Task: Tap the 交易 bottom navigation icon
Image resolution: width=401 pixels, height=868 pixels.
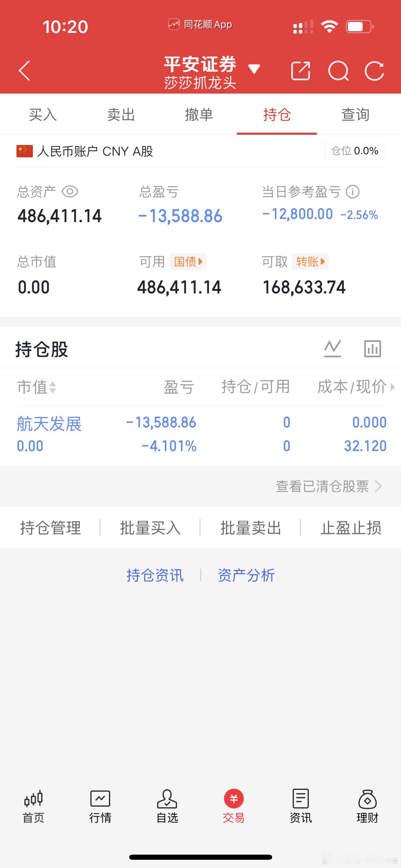Action: tap(234, 807)
